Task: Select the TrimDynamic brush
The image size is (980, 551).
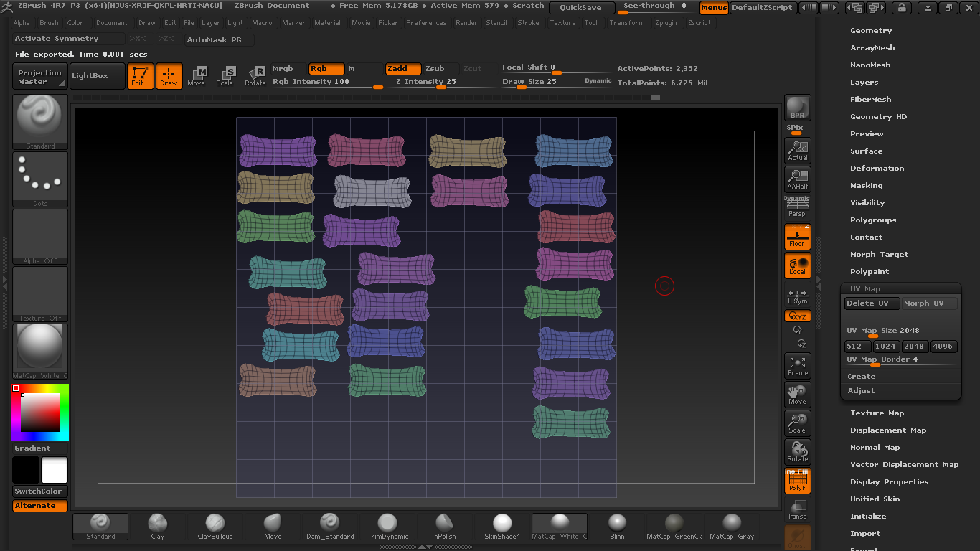Action: point(387,527)
